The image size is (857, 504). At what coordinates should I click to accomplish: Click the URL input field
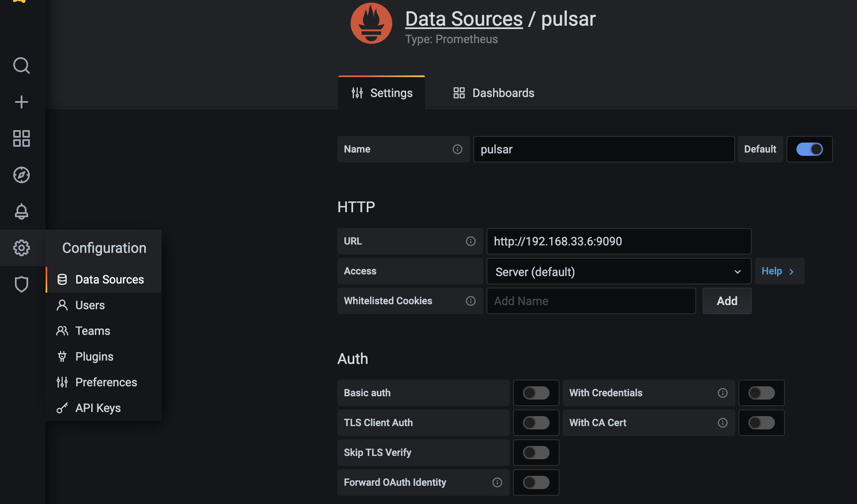pyautogui.click(x=619, y=241)
